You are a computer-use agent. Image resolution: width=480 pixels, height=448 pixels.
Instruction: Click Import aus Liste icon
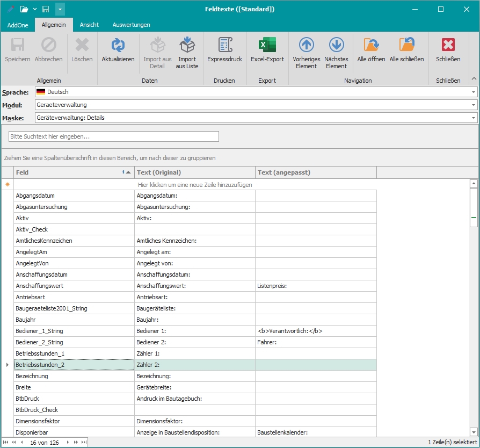(187, 45)
